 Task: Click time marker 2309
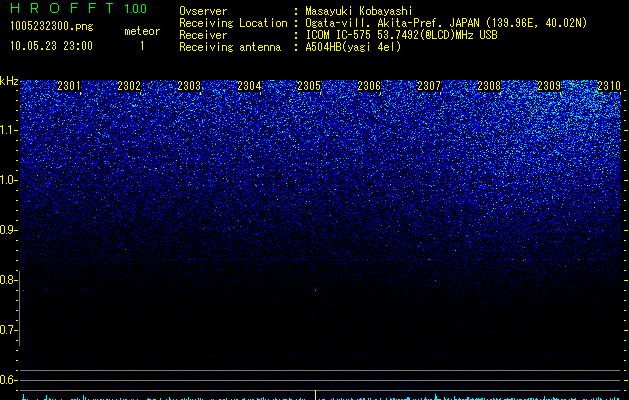tap(549, 86)
